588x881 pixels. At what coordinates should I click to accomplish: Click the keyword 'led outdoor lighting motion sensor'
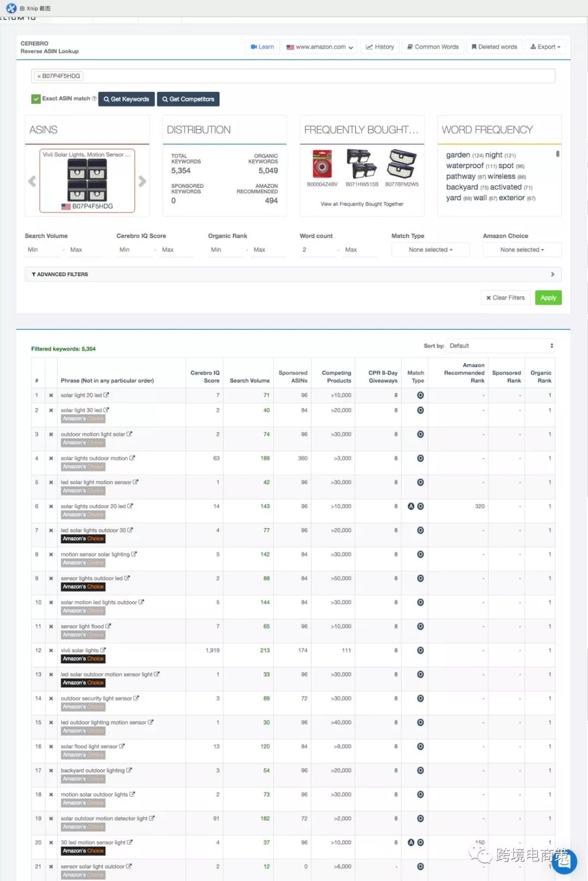(x=103, y=722)
